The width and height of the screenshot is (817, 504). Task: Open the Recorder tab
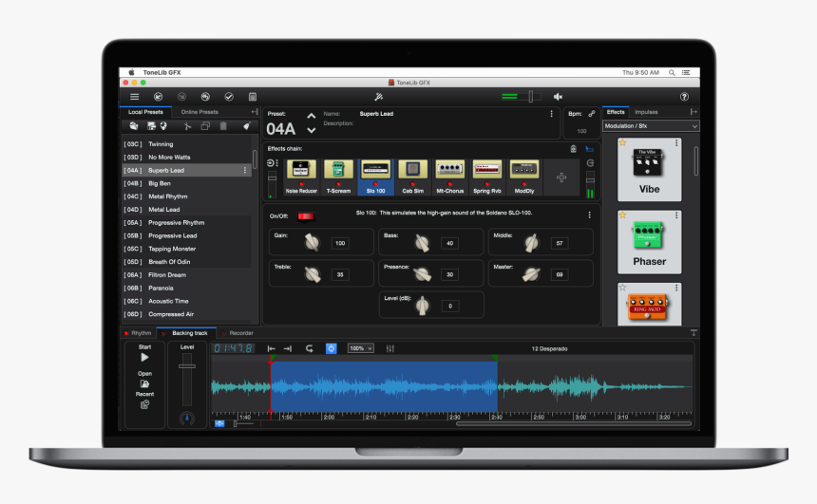pos(238,333)
